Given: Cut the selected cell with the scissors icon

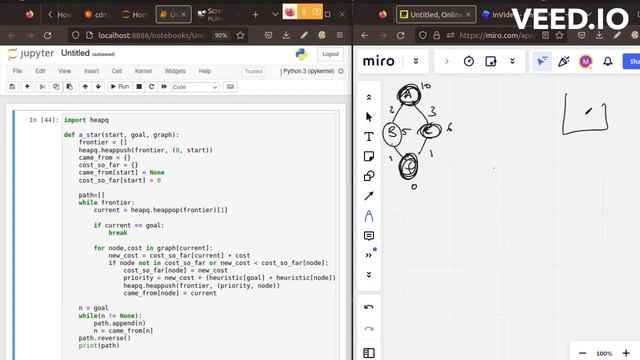Looking at the screenshot, I should point(42,87).
